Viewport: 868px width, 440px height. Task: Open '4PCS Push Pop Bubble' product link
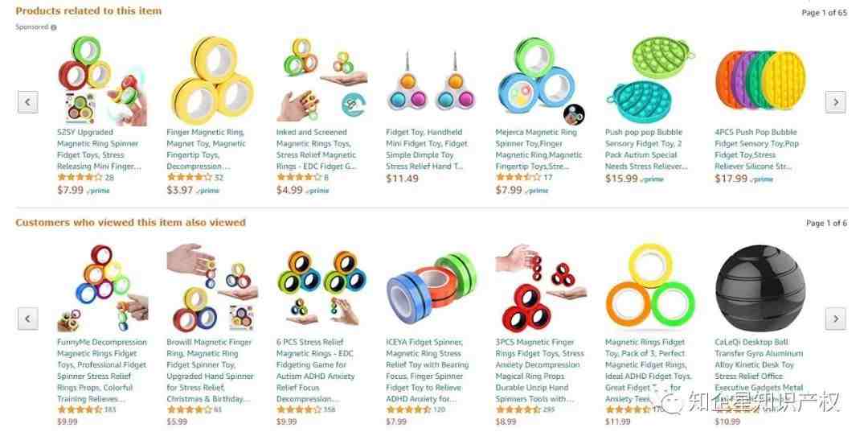coord(755,149)
